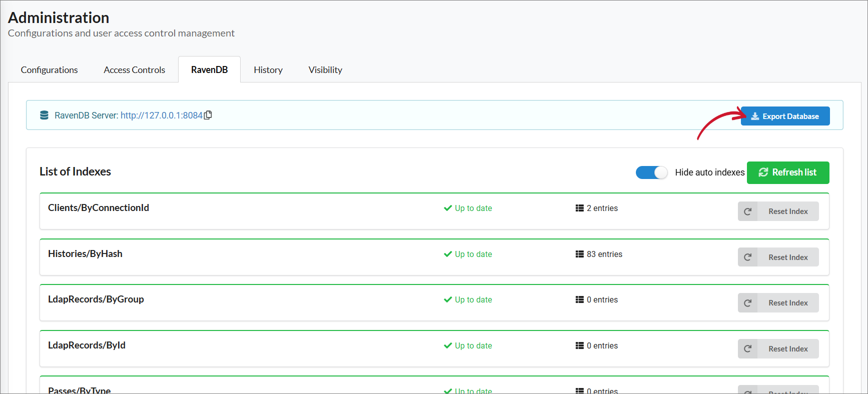Click reset arrow icon for Histories/ByHash
Viewport: 868px width, 394px height.
pyautogui.click(x=747, y=257)
